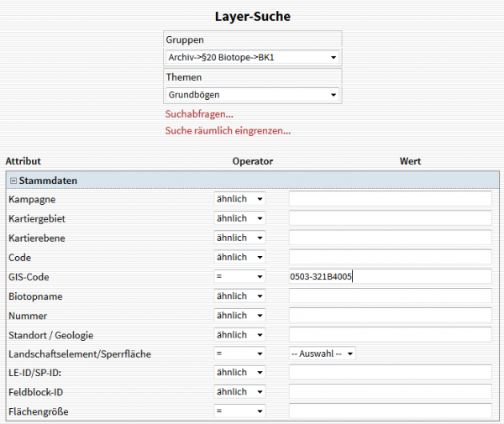The height and width of the screenshot is (424, 504).
Task: Click the GIS-Code value field
Action: tap(390, 277)
